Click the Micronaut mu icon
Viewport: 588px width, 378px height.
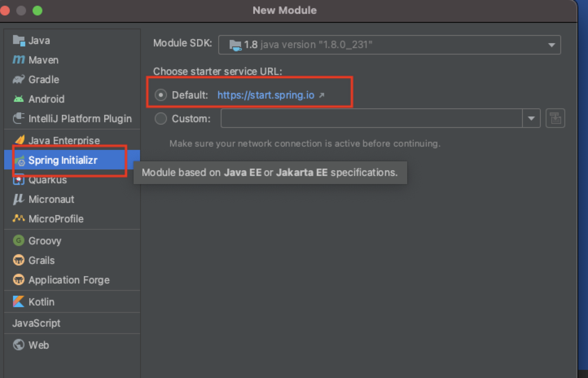[19, 199]
